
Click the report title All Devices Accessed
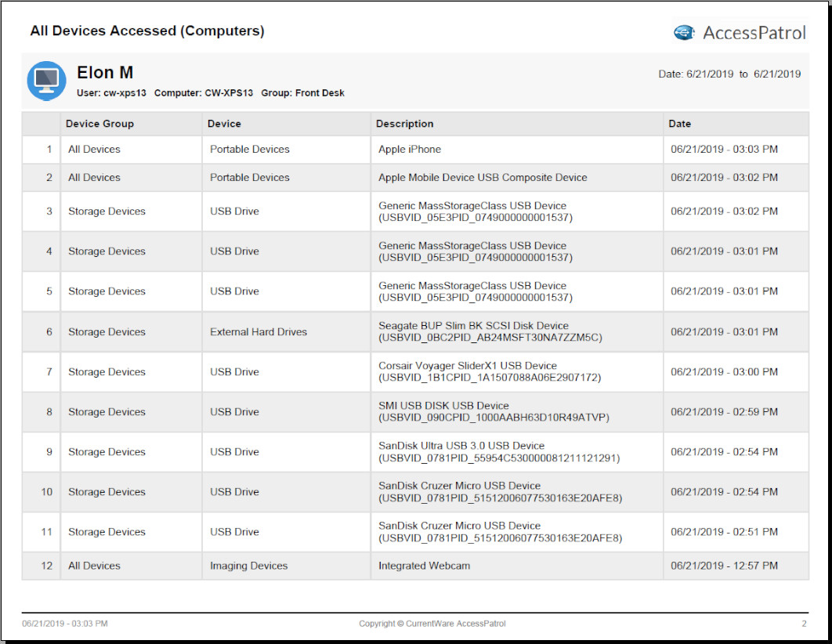[x=147, y=31]
